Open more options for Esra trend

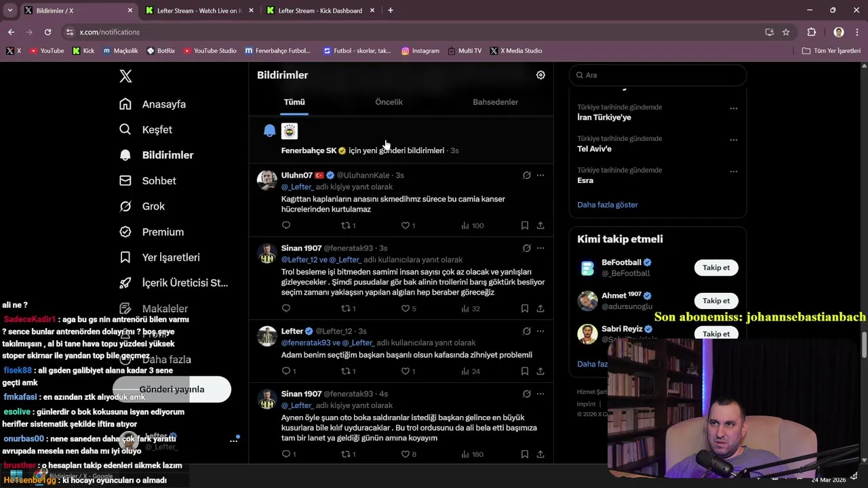pos(733,171)
